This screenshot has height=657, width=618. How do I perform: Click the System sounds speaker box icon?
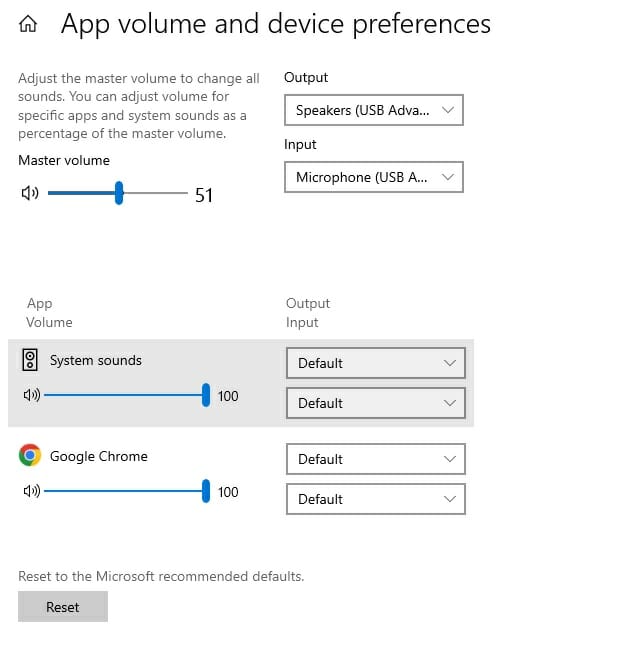pos(30,360)
